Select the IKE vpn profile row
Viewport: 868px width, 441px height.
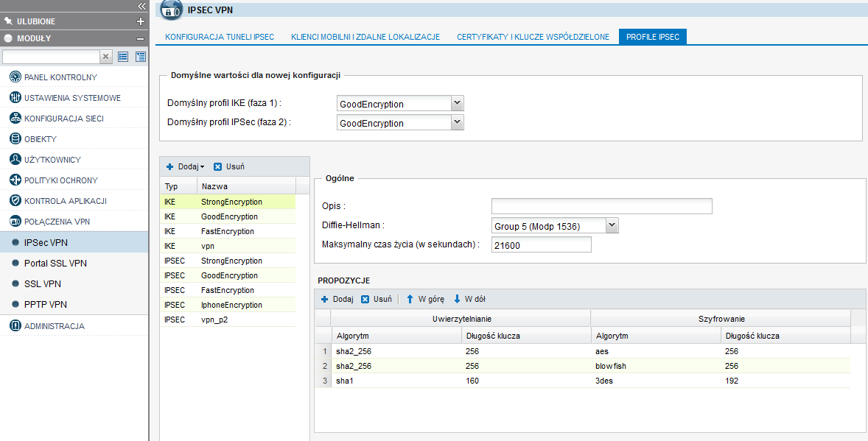click(228, 246)
